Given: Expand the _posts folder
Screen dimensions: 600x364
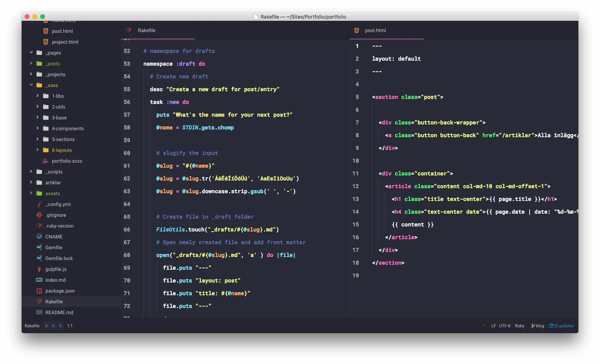Looking at the screenshot, I should pyautogui.click(x=31, y=63).
